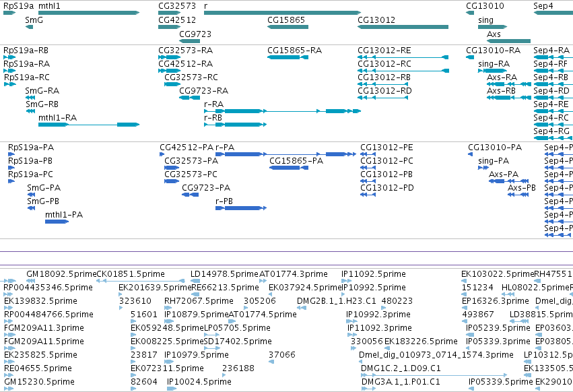Select transcript Sep4-RA
This screenshot has height=392, width=573.
(x=551, y=51)
